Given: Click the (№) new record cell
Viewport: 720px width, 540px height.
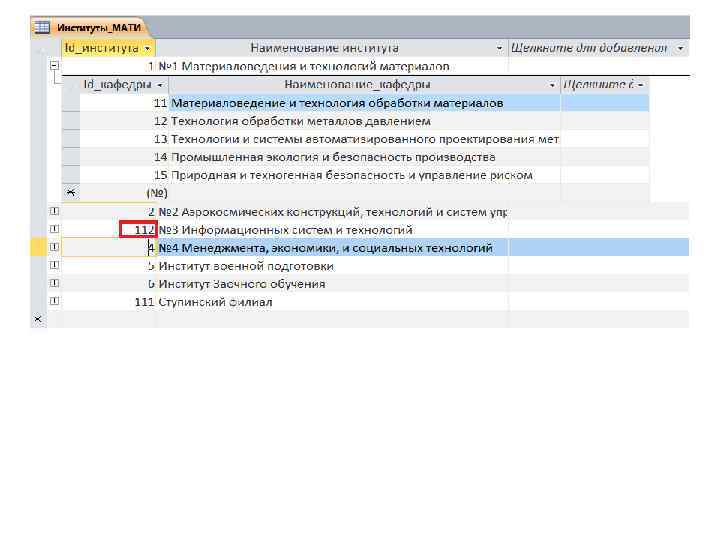Looking at the screenshot, I should pyautogui.click(x=124, y=193).
